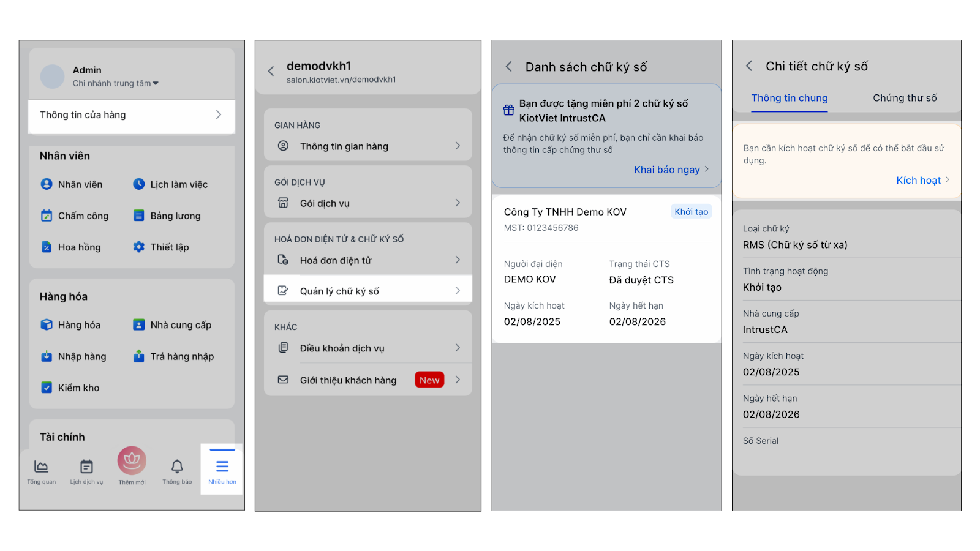Click IntrustCA provider value
Image resolution: width=980 pixels, height=551 pixels.
pos(765,329)
